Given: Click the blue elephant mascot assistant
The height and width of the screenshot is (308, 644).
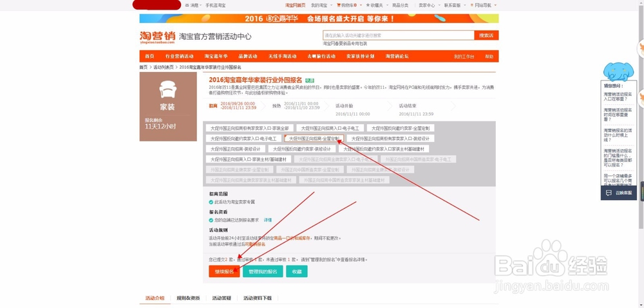Looking at the screenshot, I should pyautogui.click(x=618, y=72).
